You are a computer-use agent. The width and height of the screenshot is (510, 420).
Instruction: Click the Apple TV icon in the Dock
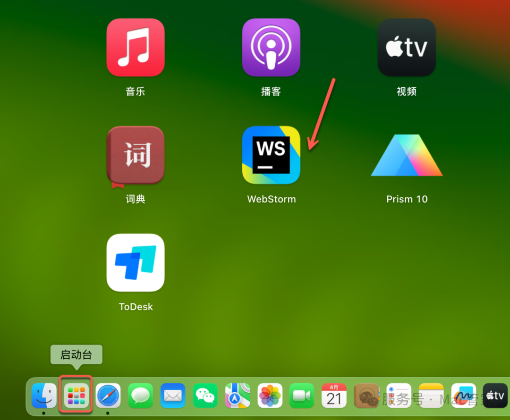click(x=495, y=395)
